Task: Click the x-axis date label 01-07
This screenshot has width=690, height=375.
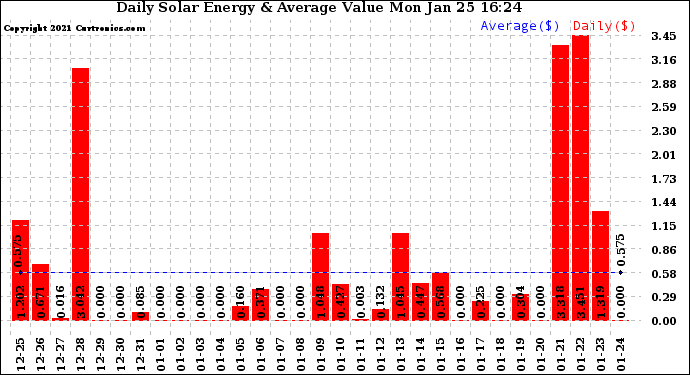Action: tap(280, 355)
